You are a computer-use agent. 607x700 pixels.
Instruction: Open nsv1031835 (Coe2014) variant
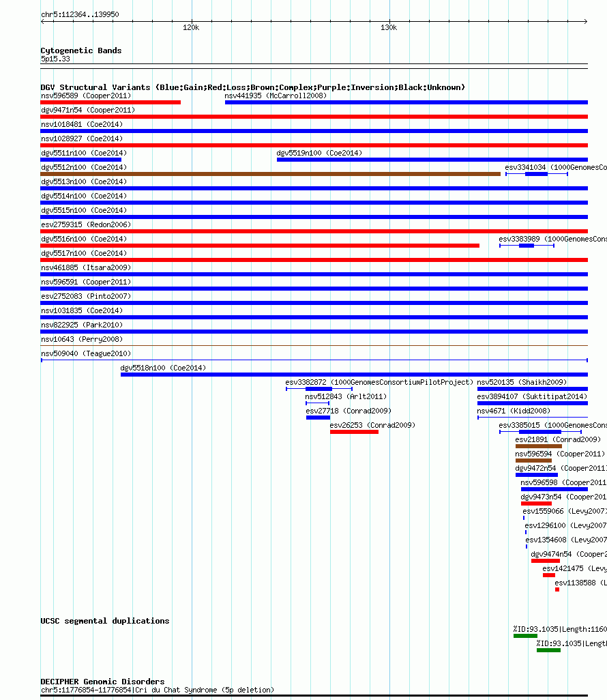point(82,310)
